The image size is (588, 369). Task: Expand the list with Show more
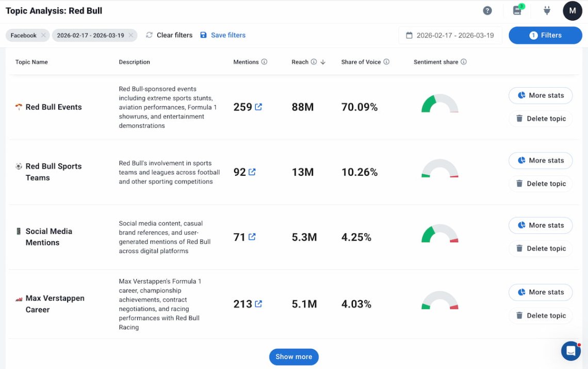(x=293, y=357)
